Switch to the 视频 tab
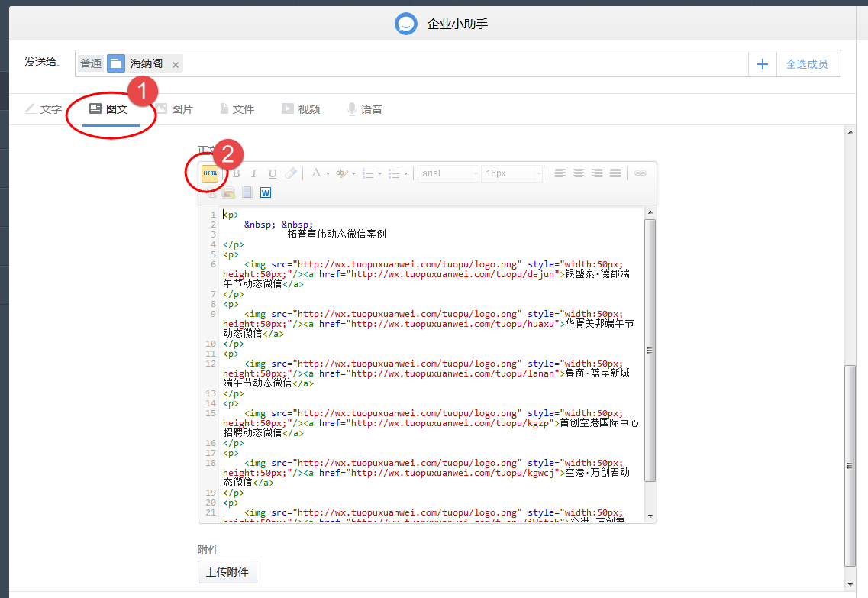 (x=301, y=109)
